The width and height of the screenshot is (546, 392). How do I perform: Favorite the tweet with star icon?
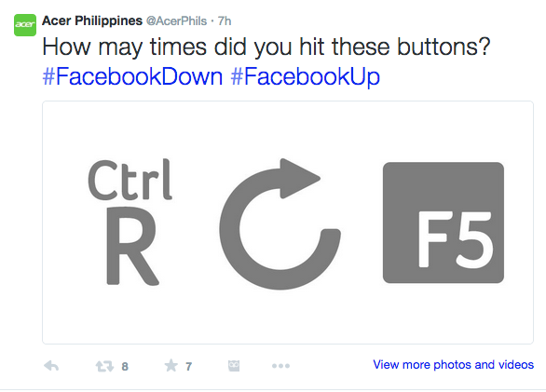pos(171,366)
